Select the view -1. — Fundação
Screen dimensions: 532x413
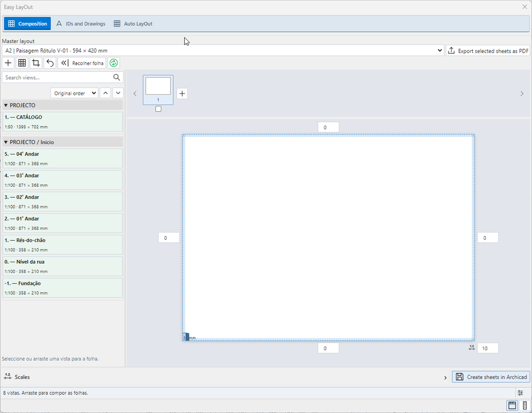point(62,288)
